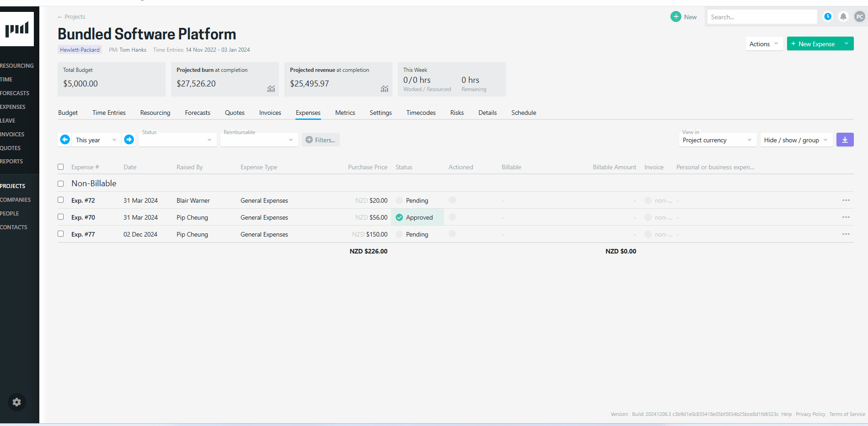Open the ellipsis menu on Exp. #72

(x=846, y=200)
